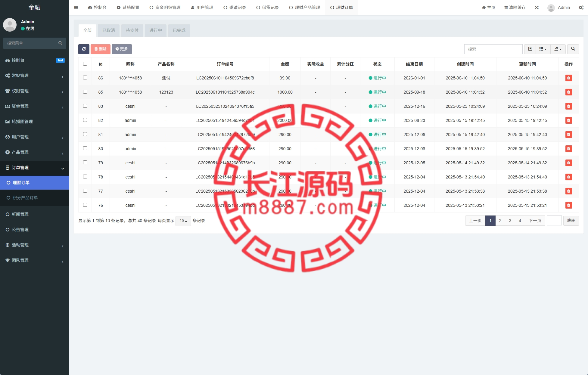Delete order row with Id 86

(568, 78)
